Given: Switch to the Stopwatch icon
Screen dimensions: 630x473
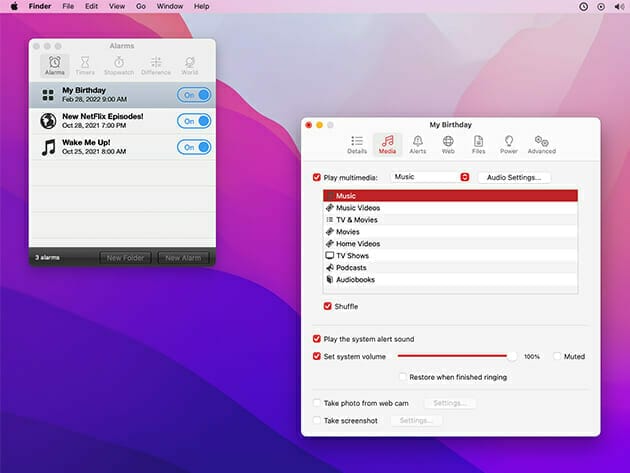Looking at the screenshot, I should click(118, 62).
